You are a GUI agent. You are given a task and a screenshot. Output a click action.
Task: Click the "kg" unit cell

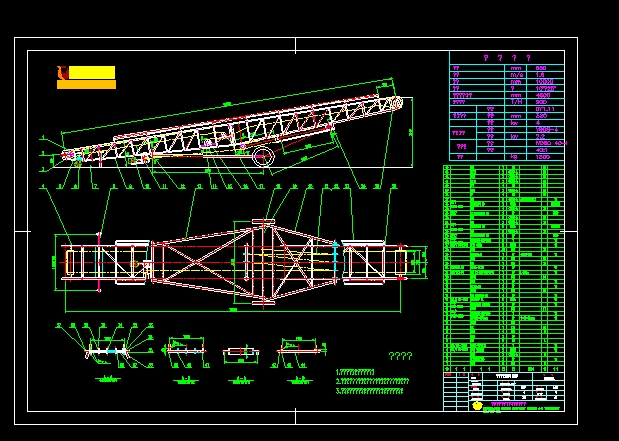(x=516, y=157)
